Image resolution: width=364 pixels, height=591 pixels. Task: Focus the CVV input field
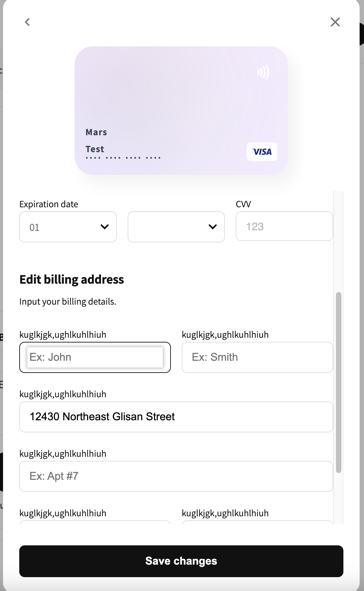click(284, 226)
